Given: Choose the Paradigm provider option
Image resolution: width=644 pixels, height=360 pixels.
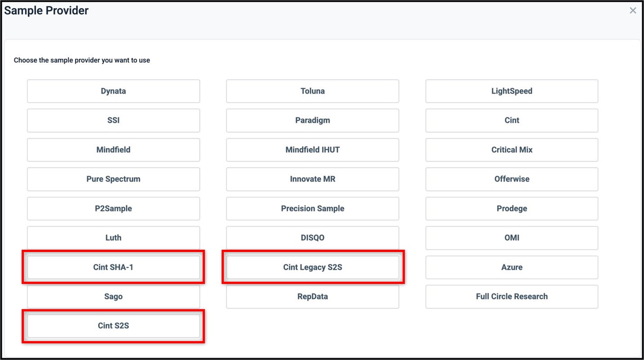Looking at the screenshot, I should 313,120.
